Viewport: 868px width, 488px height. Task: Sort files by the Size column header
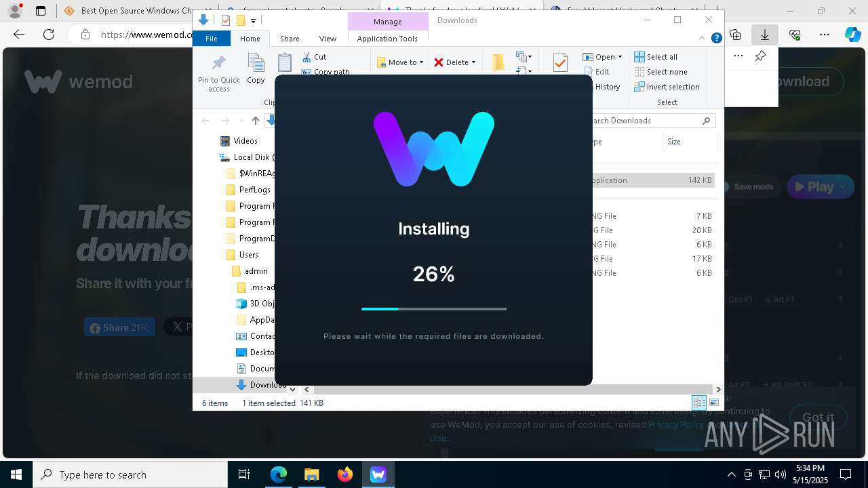tap(689, 142)
